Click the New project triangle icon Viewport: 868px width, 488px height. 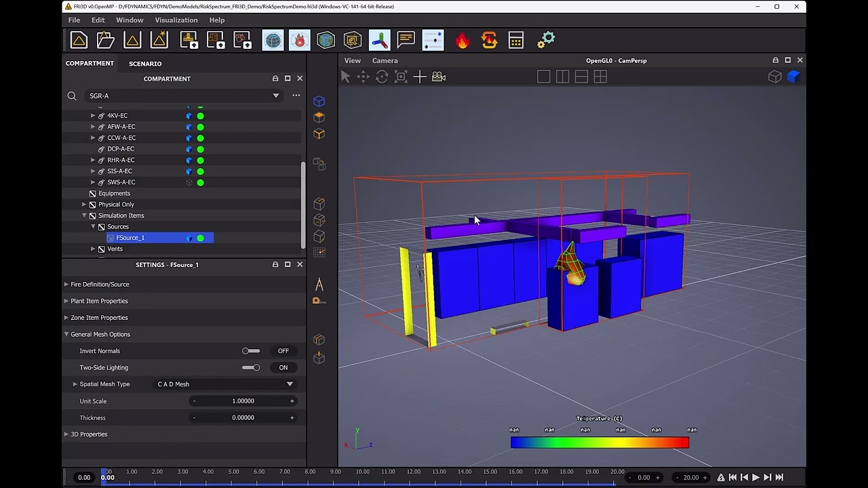[79, 41]
